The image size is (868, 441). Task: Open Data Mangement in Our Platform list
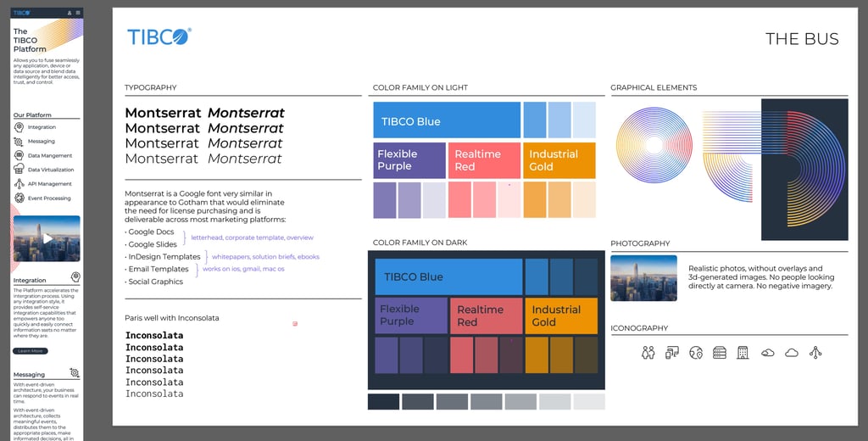(50, 156)
